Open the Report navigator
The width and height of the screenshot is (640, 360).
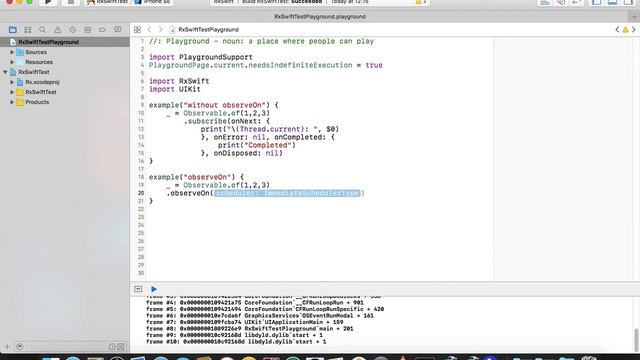tap(118, 29)
